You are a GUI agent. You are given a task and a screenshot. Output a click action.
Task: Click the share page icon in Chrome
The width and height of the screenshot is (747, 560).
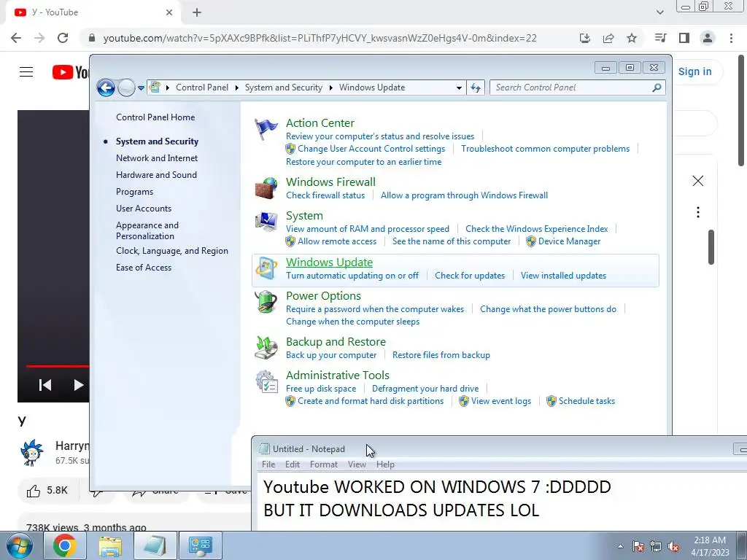point(608,38)
